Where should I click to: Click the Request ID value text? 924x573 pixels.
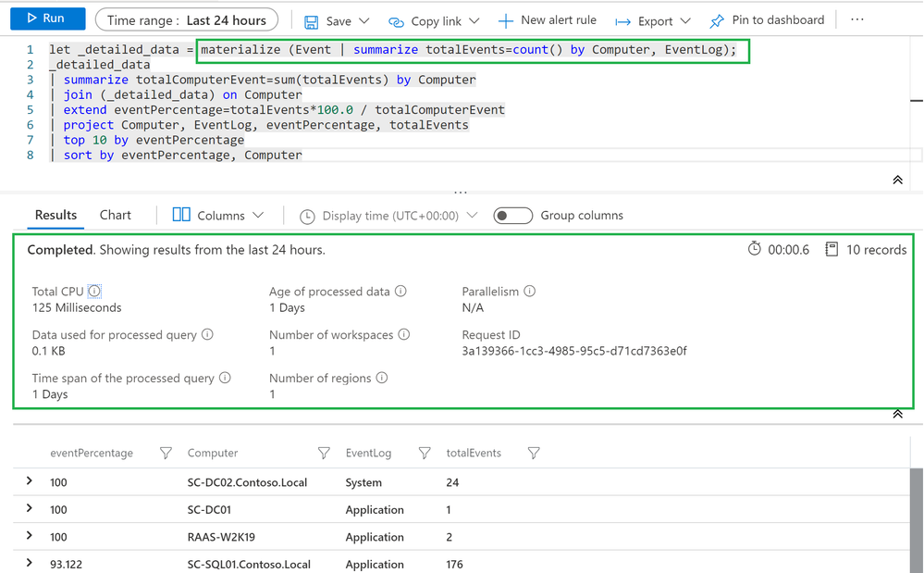(x=574, y=352)
